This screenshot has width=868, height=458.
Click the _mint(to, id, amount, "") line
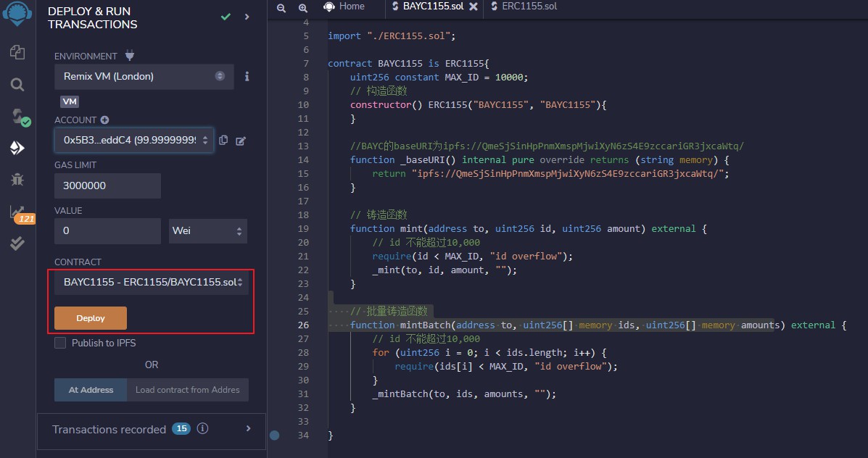tap(445, 270)
